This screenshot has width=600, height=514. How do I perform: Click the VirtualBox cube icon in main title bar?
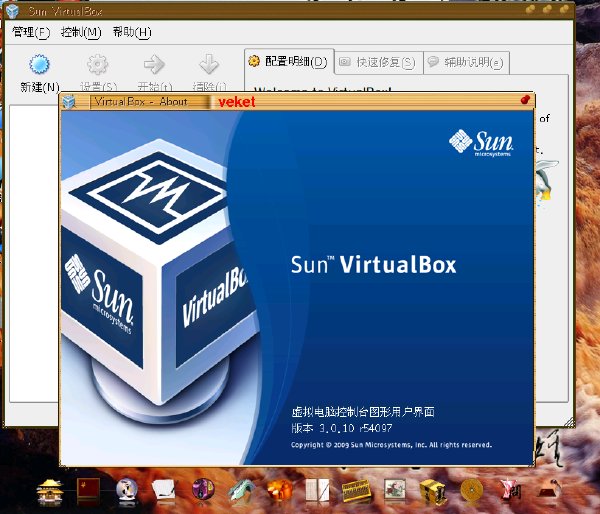[x=12, y=11]
